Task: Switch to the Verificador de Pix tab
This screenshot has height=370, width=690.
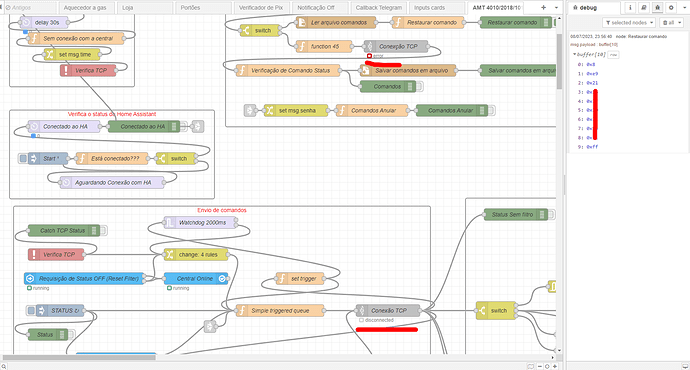Action: (x=261, y=7)
